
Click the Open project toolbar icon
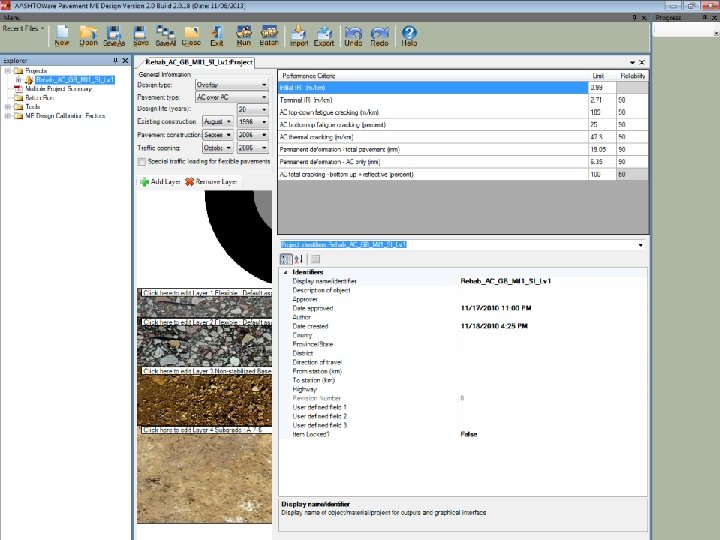tap(88, 34)
